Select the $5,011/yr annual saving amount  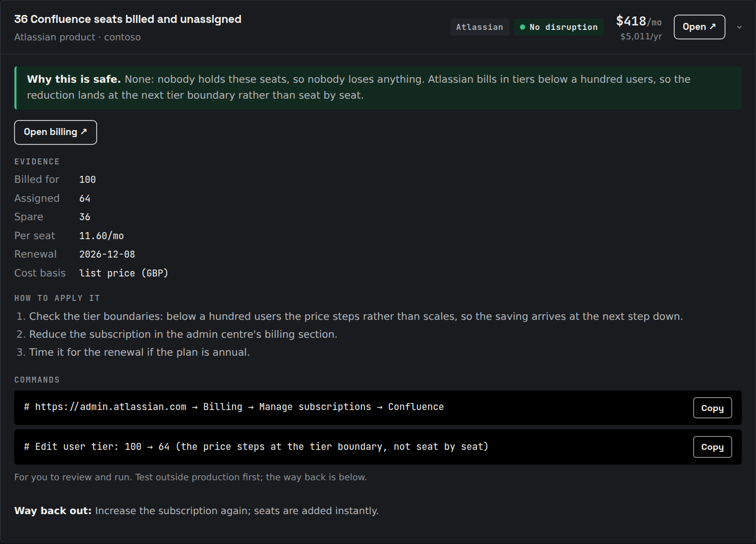641,36
